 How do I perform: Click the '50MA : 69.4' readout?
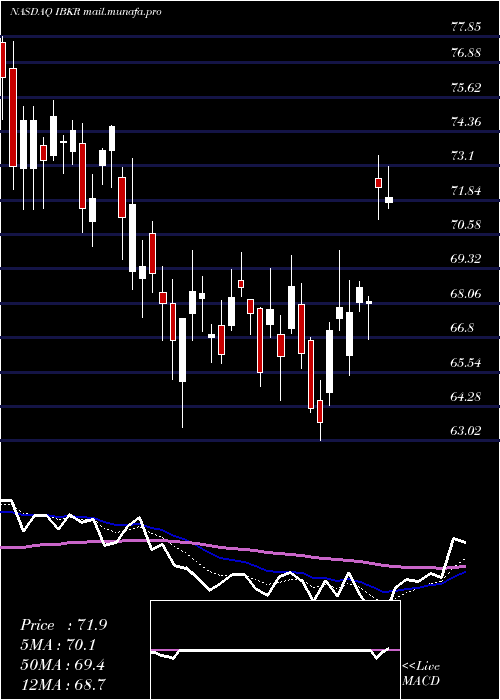click(x=62, y=664)
